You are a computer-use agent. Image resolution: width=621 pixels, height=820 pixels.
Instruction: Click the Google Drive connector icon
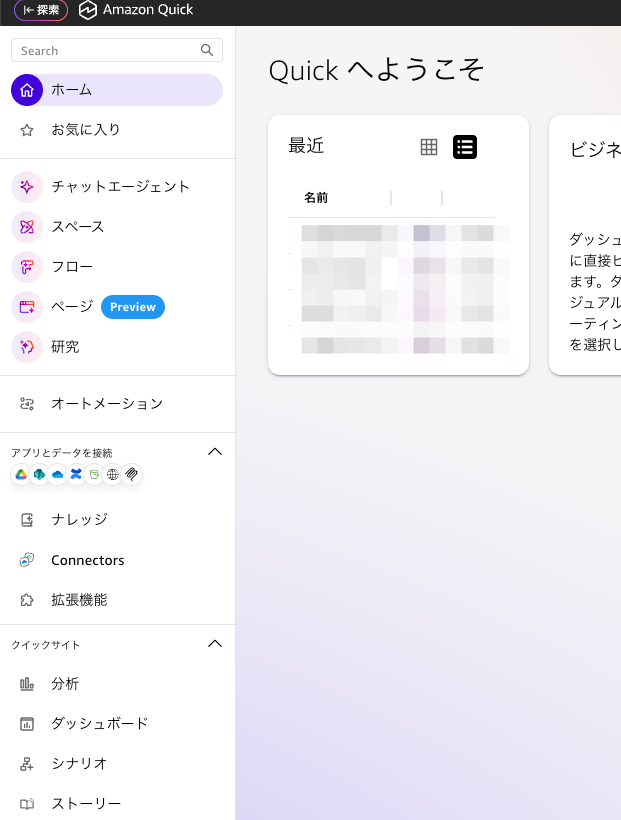coord(21,474)
